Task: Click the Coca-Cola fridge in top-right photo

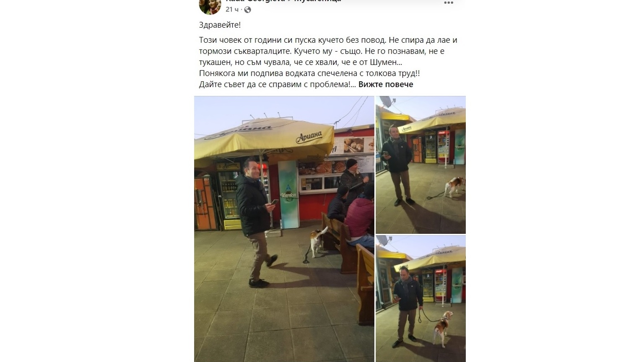Action: point(443,147)
